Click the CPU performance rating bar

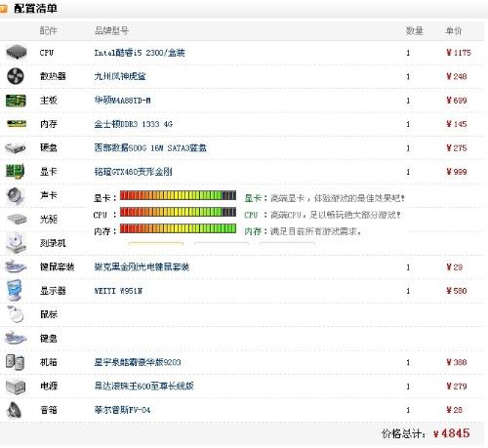[x=178, y=212]
